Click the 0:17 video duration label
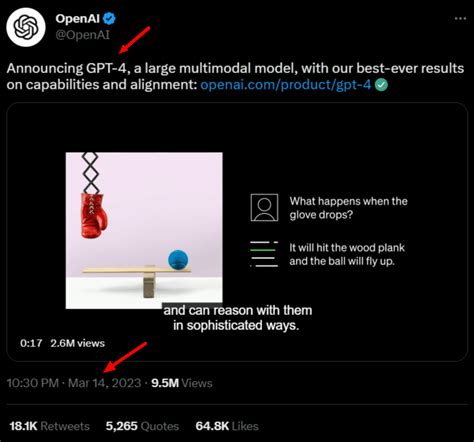The width and height of the screenshot is (474, 442). click(x=31, y=343)
